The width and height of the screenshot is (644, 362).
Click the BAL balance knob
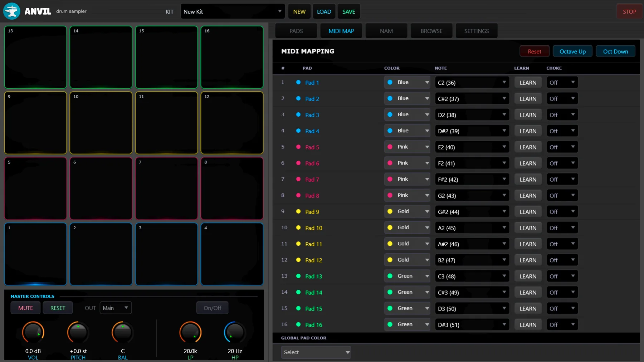tap(123, 332)
